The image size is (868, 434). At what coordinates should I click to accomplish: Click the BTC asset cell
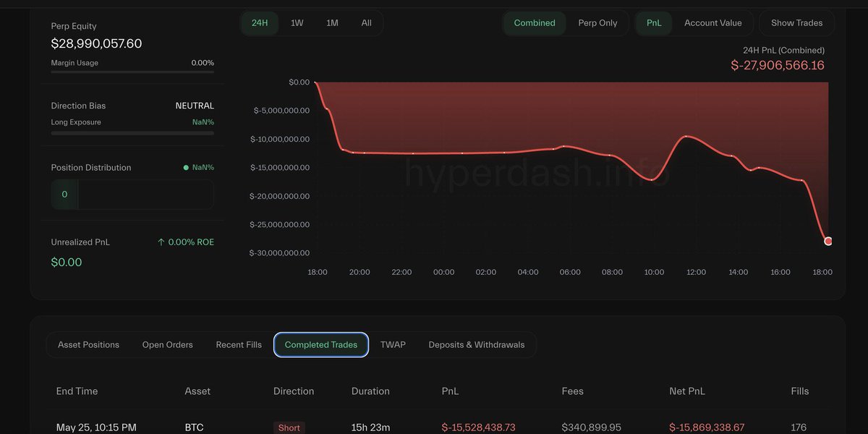click(194, 427)
